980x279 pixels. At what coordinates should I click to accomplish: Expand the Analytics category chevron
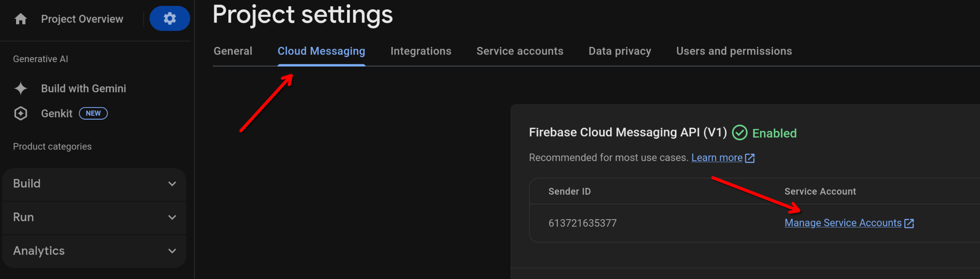172,251
